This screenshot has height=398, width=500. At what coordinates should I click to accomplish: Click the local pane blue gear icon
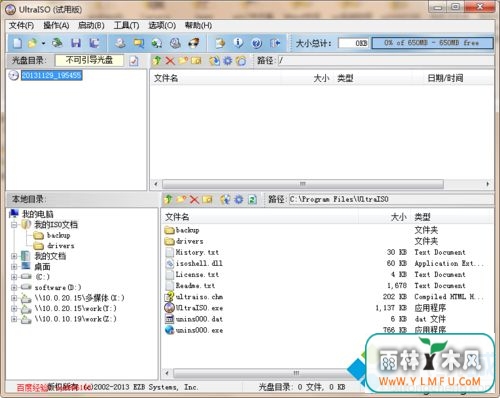point(239,200)
